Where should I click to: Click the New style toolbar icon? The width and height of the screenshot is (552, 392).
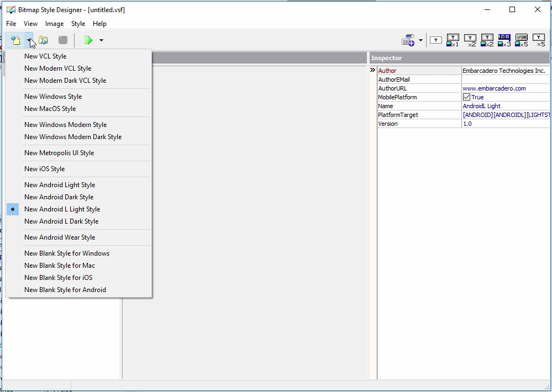pos(15,40)
